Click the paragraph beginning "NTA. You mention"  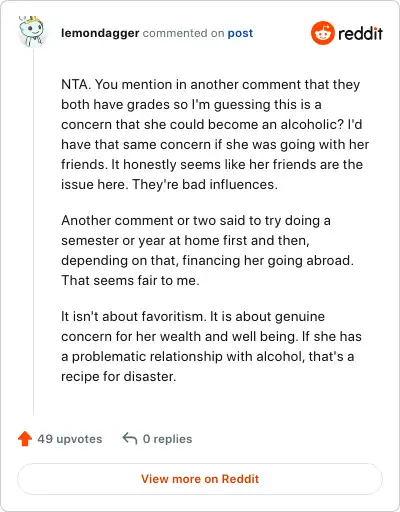coord(215,134)
